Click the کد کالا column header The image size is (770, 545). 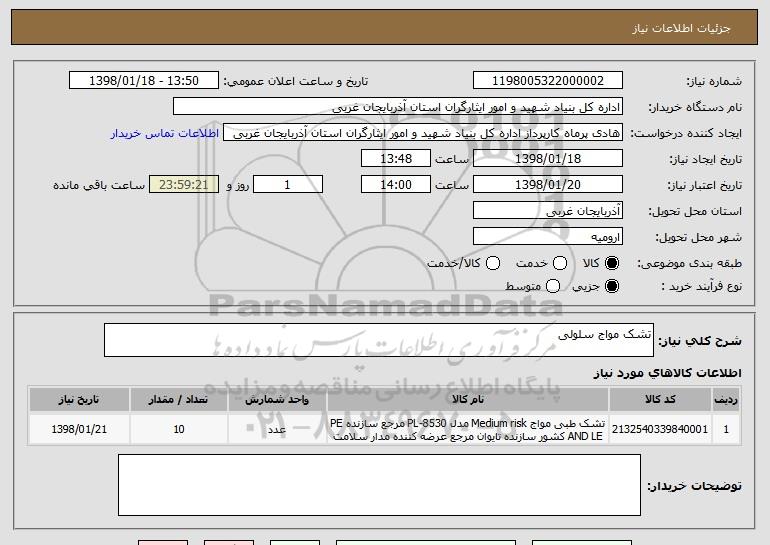pyautogui.click(x=660, y=399)
